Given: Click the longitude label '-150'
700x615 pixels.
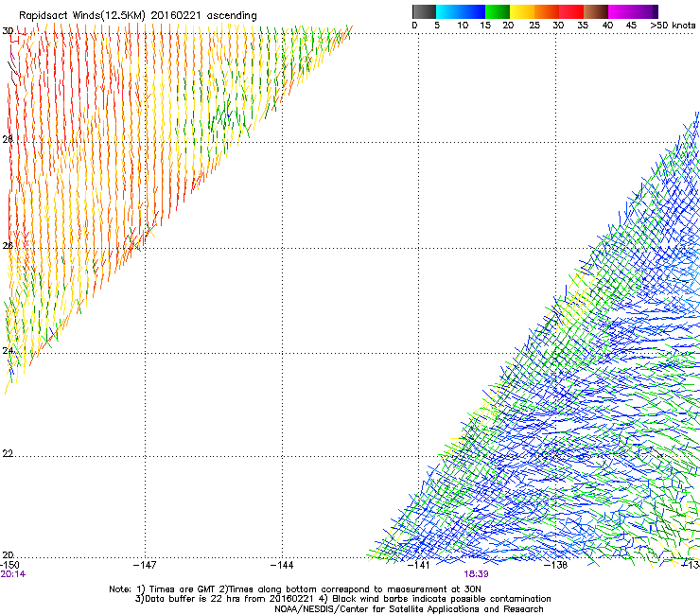Looking at the screenshot, I should (x=9, y=565).
